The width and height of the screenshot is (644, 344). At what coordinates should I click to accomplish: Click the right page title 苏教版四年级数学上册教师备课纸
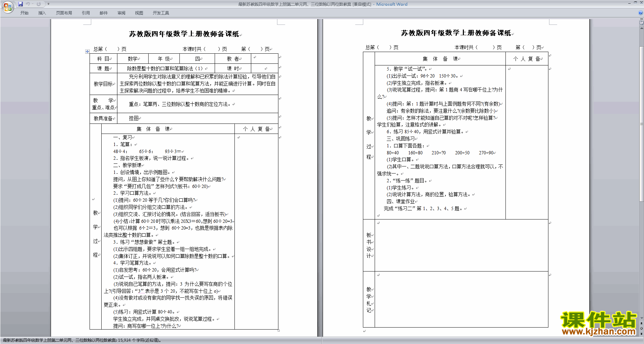coord(456,33)
